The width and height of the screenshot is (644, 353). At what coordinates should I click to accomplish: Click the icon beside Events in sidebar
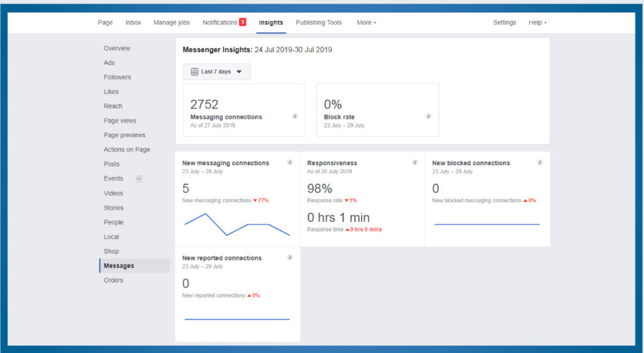click(x=139, y=179)
